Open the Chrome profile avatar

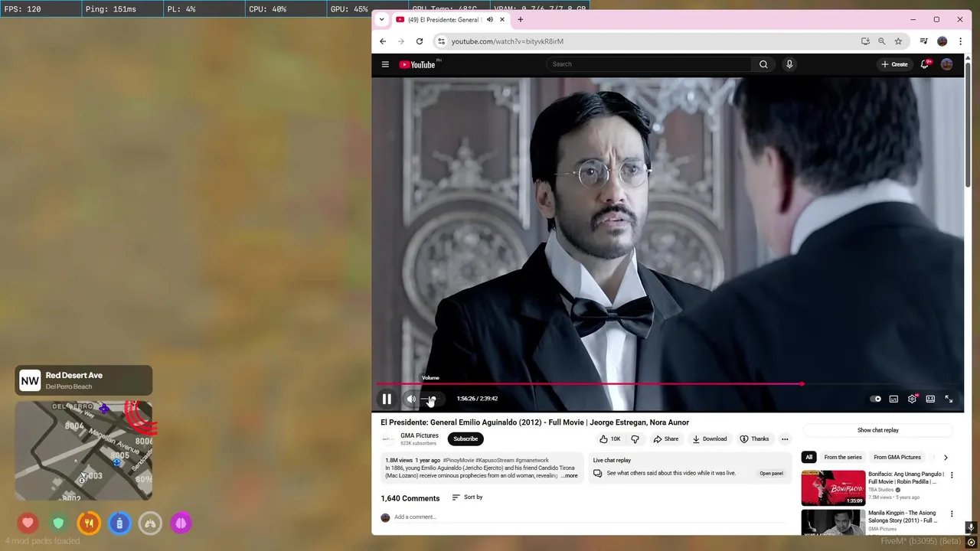[x=942, y=41]
